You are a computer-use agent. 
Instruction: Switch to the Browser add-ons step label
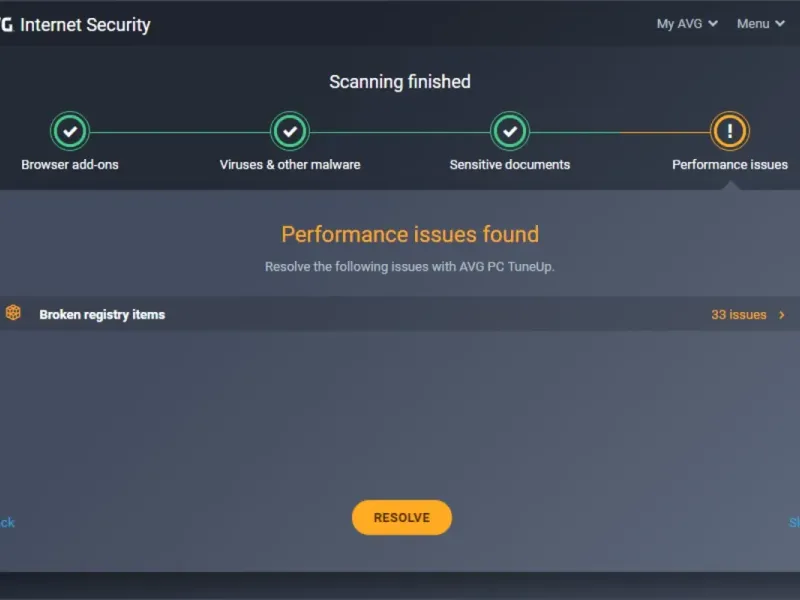[x=70, y=164]
